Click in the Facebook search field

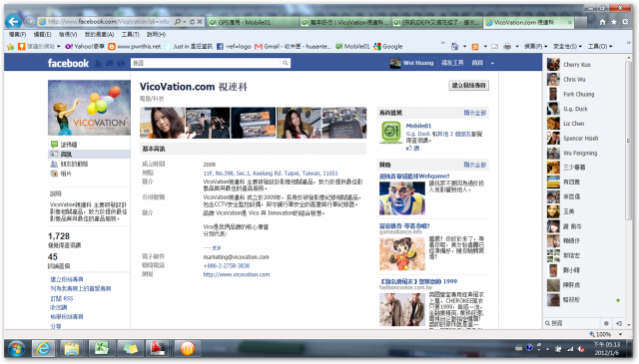tap(206, 63)
